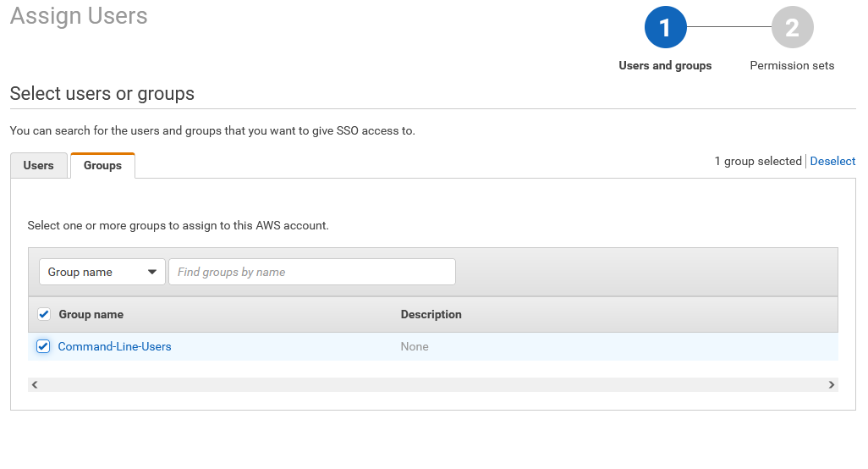Image resolution: width=868 pixels, height=469 pixels.
Task: Switch to the Users tab
Action: [39, 166]
